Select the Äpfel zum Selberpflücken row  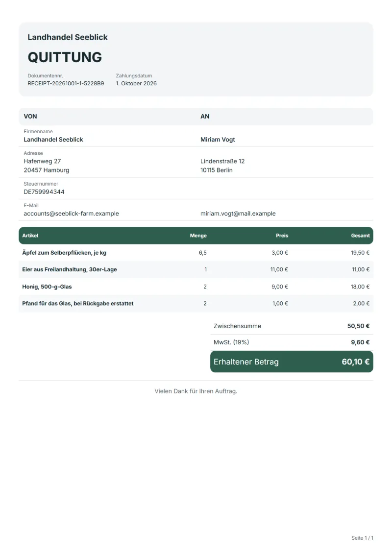point(196,253)
